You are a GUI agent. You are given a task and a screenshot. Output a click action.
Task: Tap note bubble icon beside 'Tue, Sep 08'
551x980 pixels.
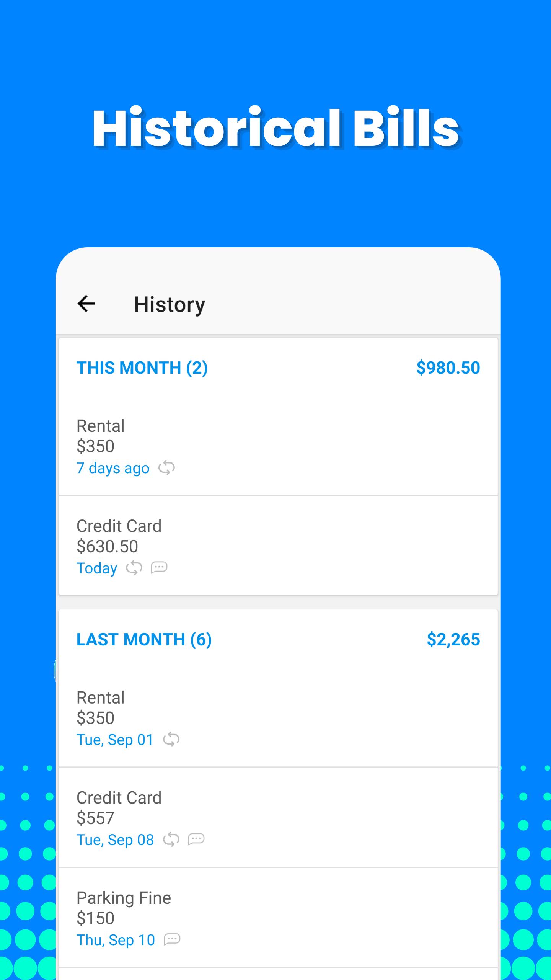click(x=196, y=839)
